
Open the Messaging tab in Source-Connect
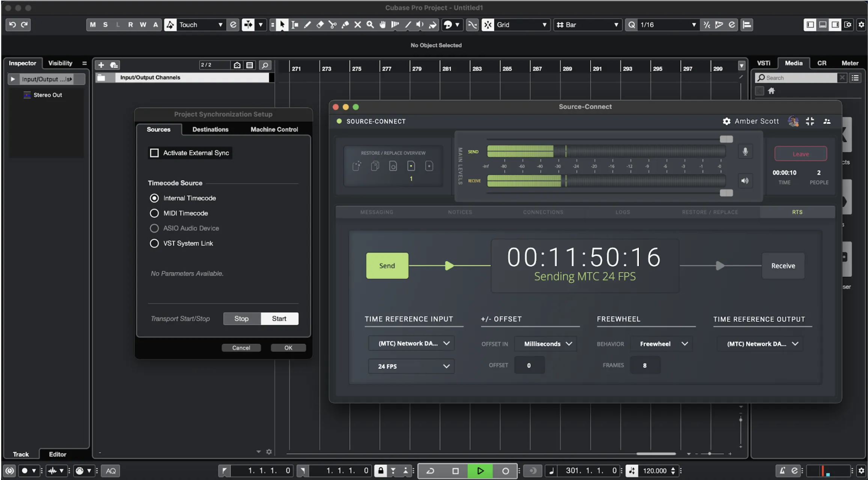coord(377,212)
